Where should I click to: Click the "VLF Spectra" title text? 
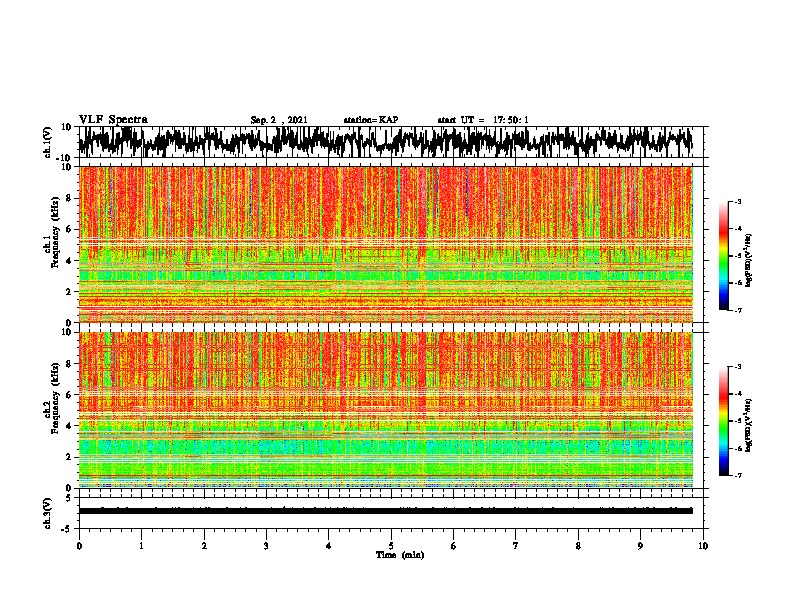click(113, 120)
